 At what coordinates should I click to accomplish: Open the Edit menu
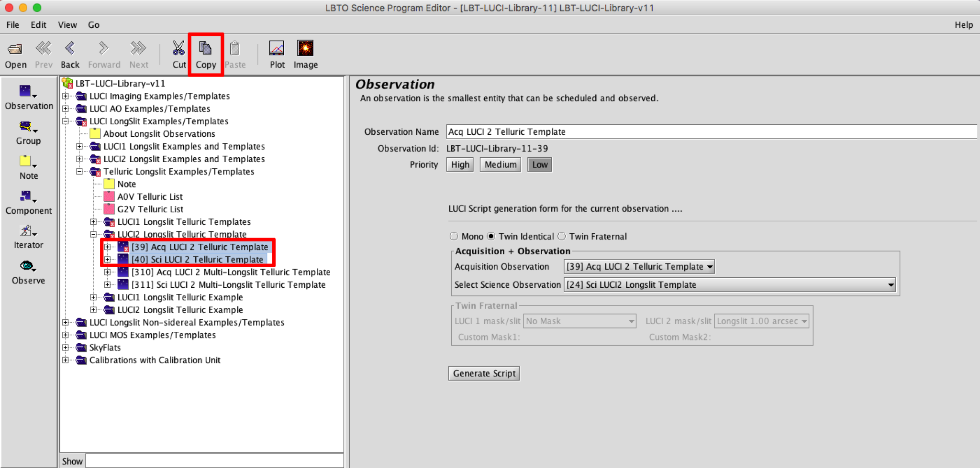[38, 25]
